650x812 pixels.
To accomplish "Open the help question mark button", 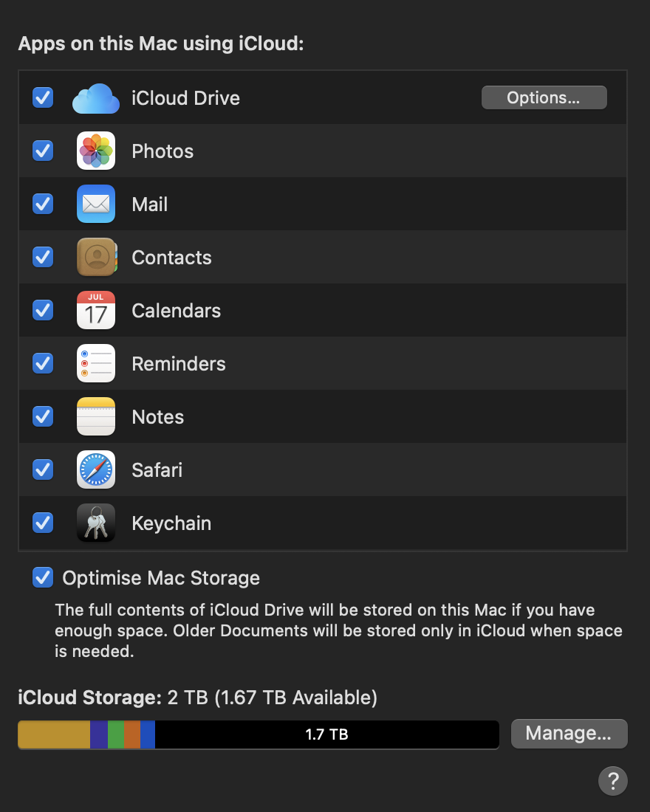I will pyautogui.click(x=612, y=780).
